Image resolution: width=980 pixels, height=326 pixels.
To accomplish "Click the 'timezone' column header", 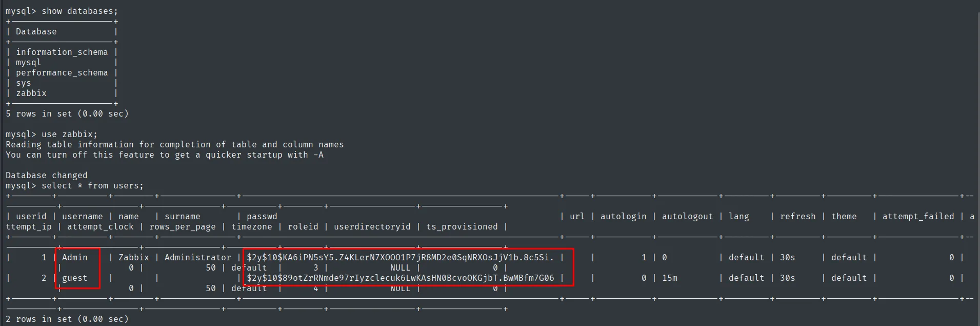I will pos(251,227).
